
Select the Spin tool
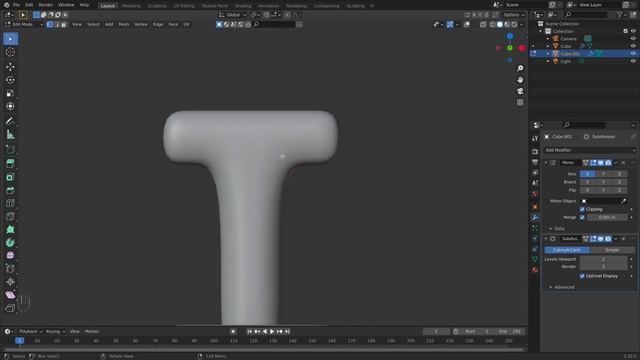pos(10,242)
